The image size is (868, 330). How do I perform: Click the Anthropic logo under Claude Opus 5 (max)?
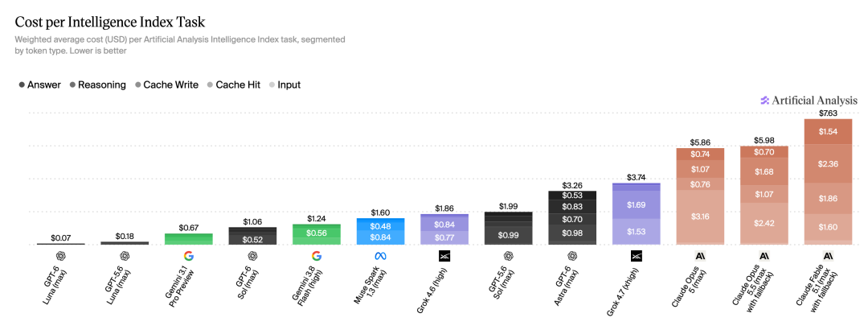700,256
